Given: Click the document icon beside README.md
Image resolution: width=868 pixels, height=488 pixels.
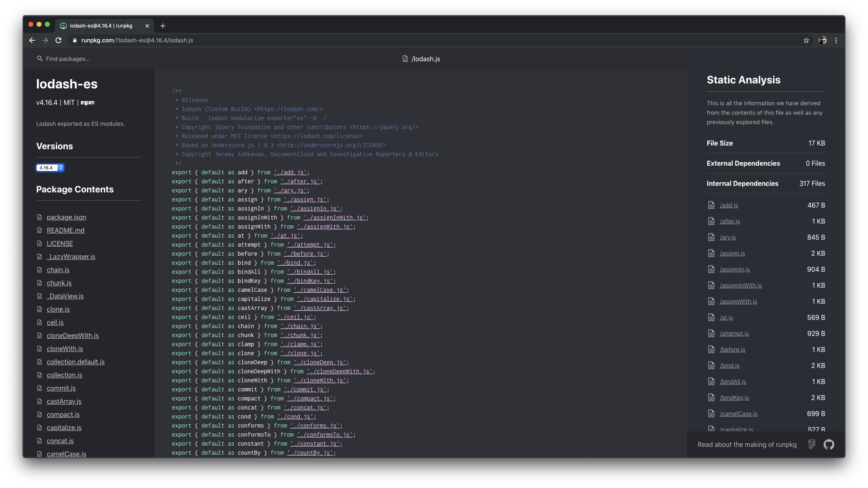Looking at the screenshot, I should point(39,230).
